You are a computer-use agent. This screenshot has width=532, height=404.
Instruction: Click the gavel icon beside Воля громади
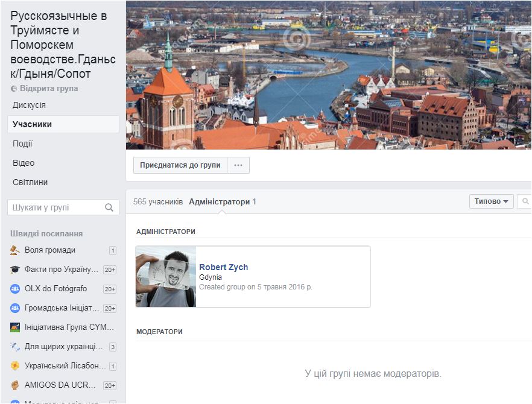pos(15,250)
